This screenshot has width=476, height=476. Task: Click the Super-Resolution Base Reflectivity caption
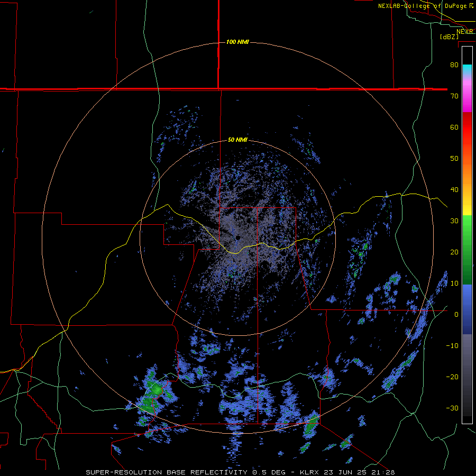240,472
